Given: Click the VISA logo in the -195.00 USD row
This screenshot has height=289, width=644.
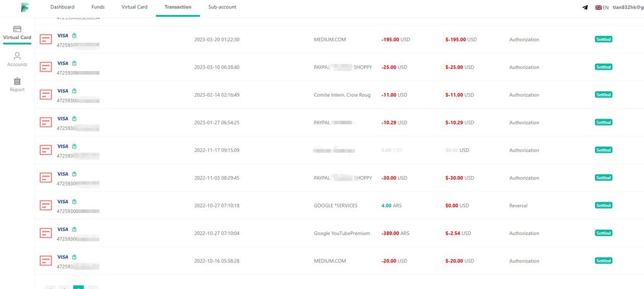Looking at the screenshot, I should click(x=63, y=36).
